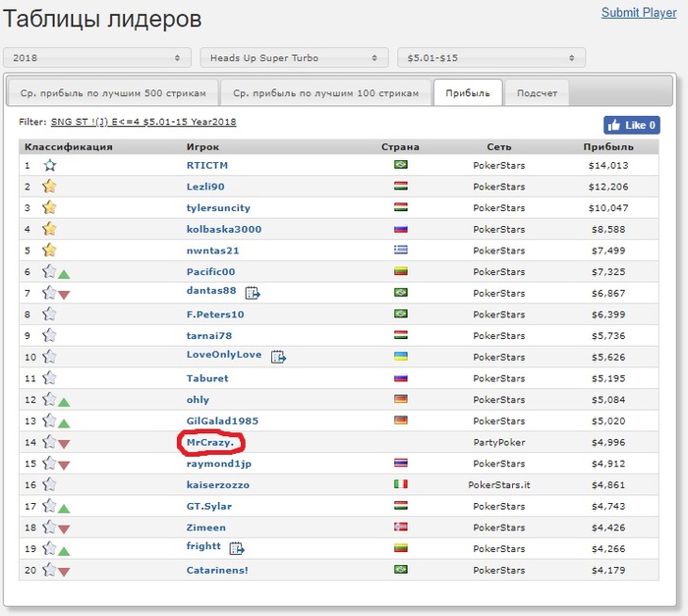Switch to 'Ср. прибыль по лучшим 500 стрикам' tab
This screenshot has height=616, width=688.
pyautogui.click(x=113, y=92)
